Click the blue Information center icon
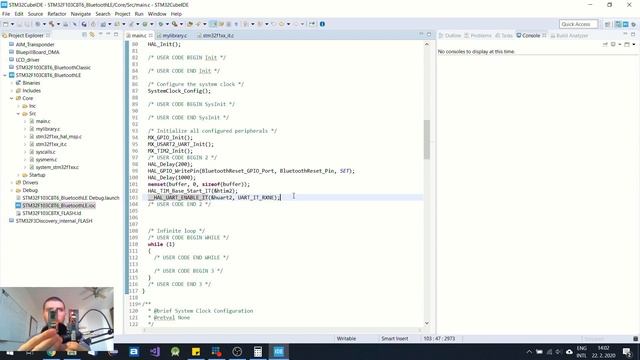Viewport: 640px width, 360px height. click(322, 24)
